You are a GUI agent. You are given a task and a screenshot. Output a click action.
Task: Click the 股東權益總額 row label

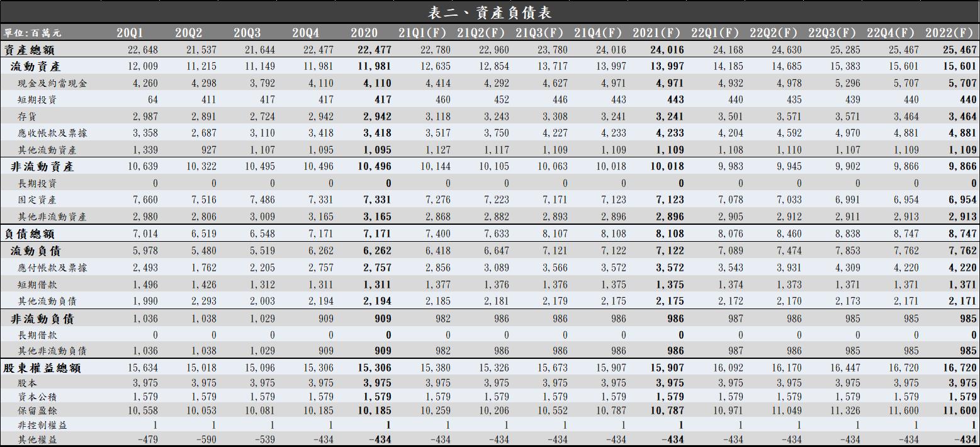click(x=42, y=368)
